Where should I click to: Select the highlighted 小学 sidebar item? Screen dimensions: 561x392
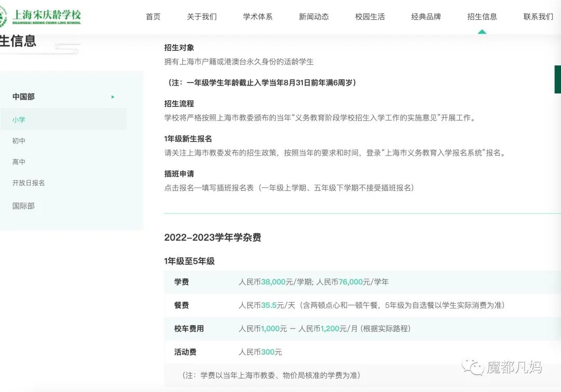coord(19,120)
